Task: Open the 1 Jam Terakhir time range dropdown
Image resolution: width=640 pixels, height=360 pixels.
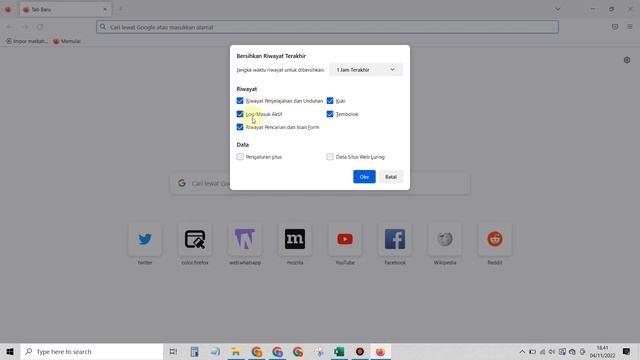Action: tap(366, 70)
